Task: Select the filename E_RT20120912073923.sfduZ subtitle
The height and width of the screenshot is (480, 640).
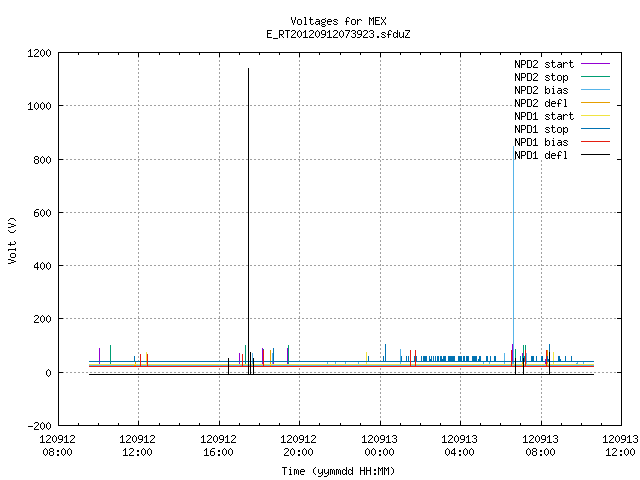Action: [338, 34]
